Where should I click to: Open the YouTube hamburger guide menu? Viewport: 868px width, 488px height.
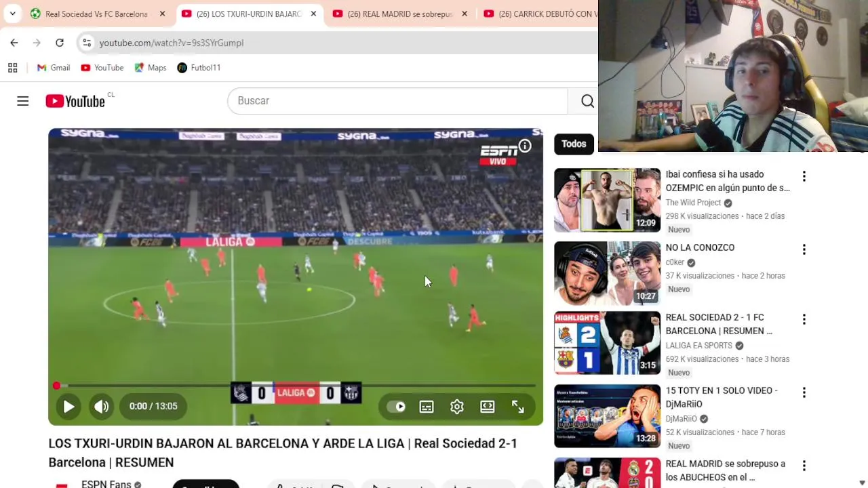click(23, 101)
